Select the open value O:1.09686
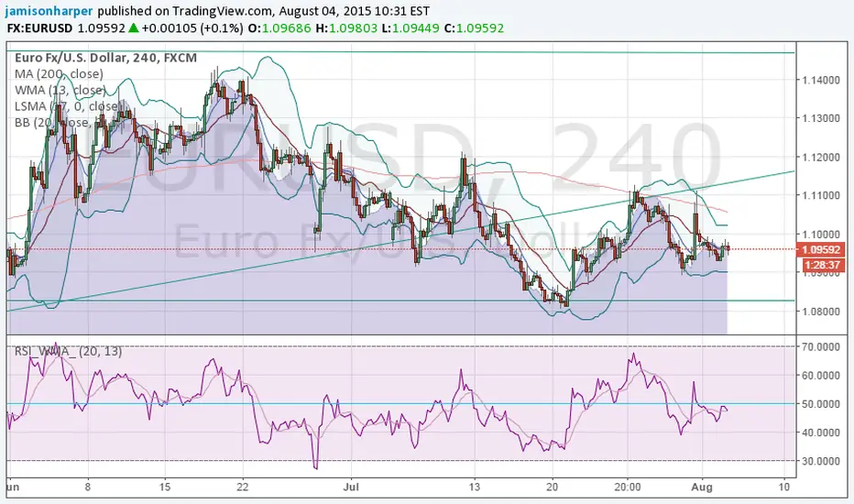 pos(279,28)
